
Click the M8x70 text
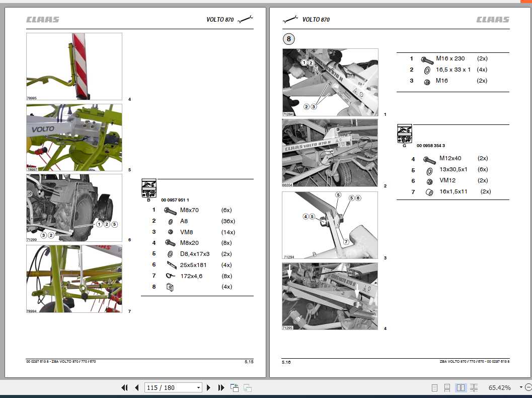click(x=189, y=210)
